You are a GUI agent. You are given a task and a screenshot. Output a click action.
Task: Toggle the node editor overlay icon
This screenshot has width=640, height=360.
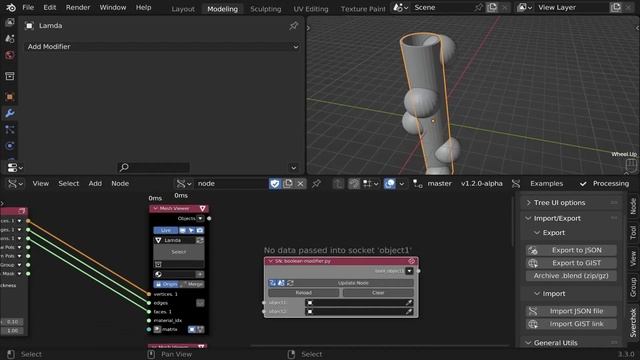pos(389,184)
